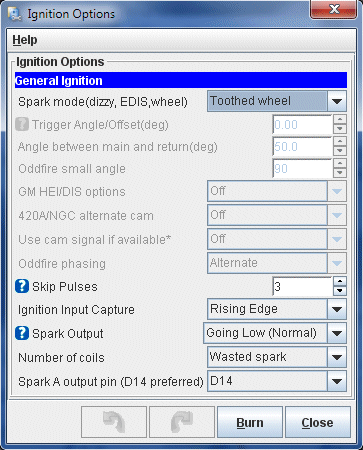Click the Ignition Options window title icon

coord(15,14)
